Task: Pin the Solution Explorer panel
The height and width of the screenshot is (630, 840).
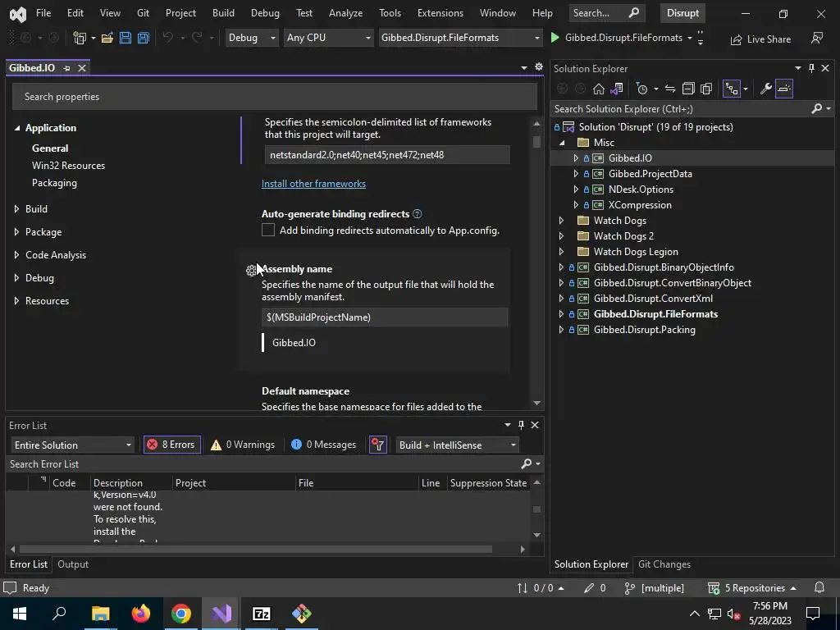Action: click(x=811, y=68)
